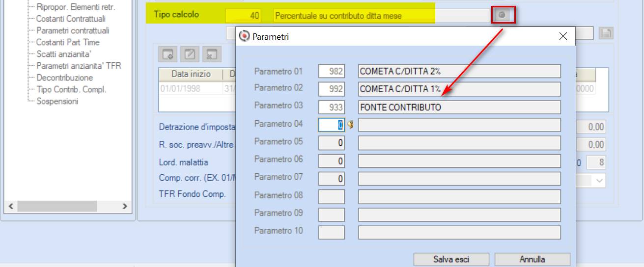Click the Parametro 09 code field
644x267 pixels.
click(332, 214)
